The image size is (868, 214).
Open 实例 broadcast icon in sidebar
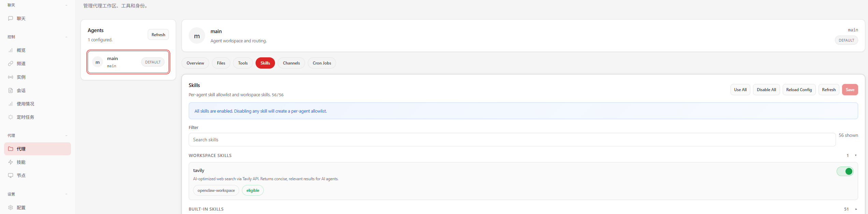point(11,77)
